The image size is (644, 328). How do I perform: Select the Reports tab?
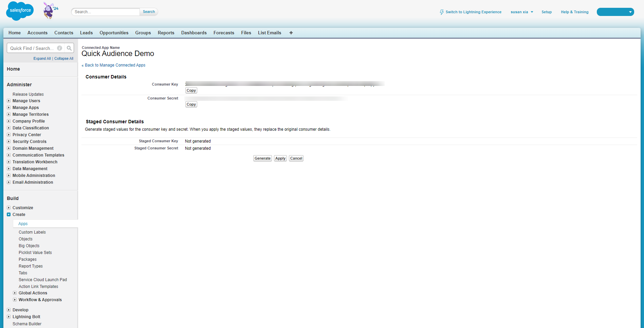pyautogui.click(x=166, y=33)
